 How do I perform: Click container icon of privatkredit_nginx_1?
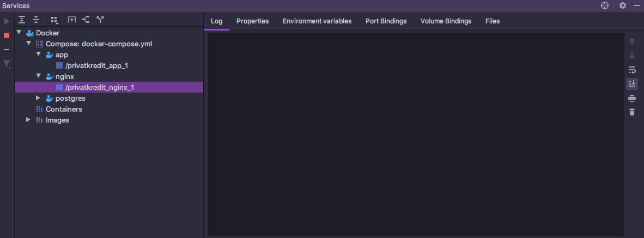(59, 87)
